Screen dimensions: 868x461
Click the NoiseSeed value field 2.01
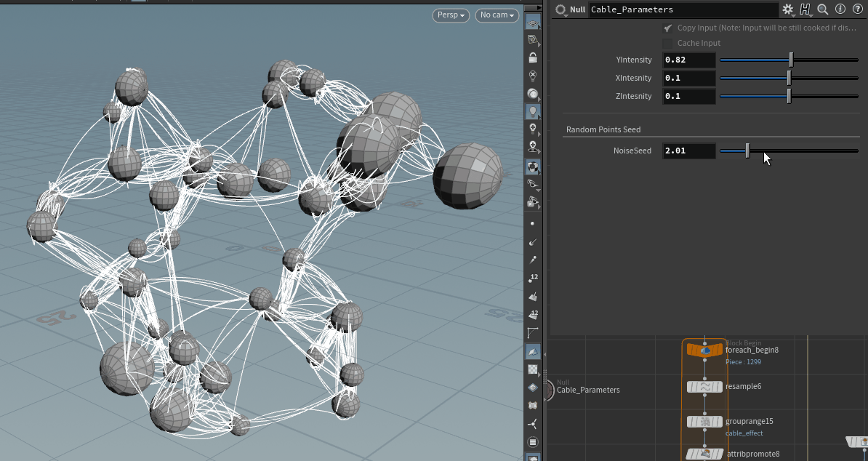click(x=688, y=151)
